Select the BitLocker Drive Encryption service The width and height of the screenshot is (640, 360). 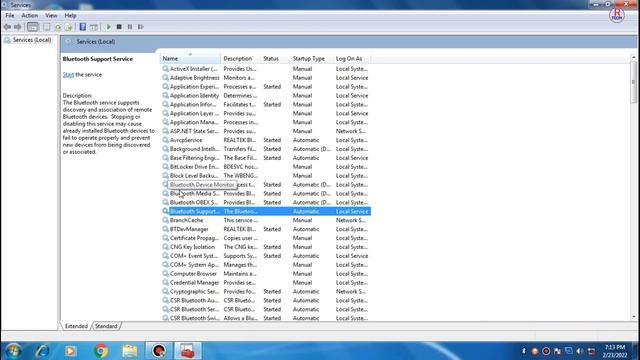(x=266, y=167)
